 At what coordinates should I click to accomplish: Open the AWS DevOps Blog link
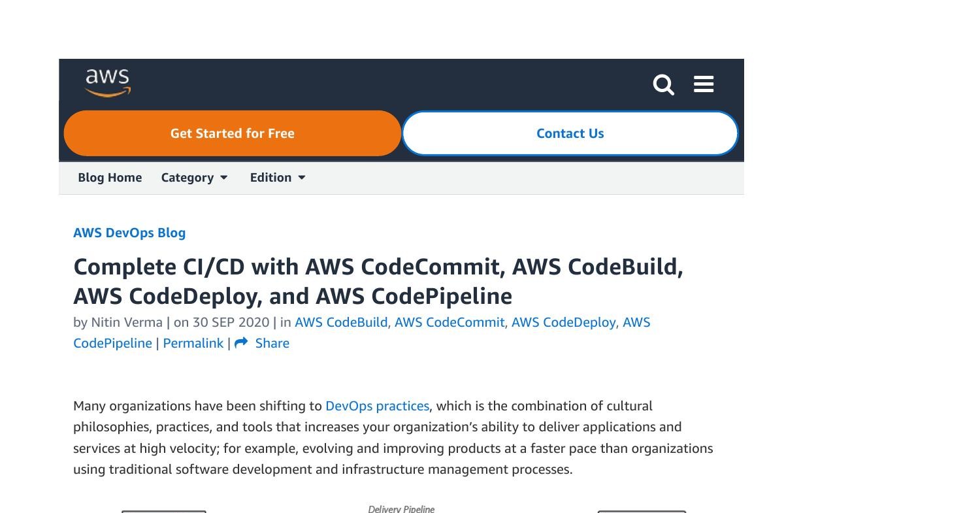click(x=129, y=233)
